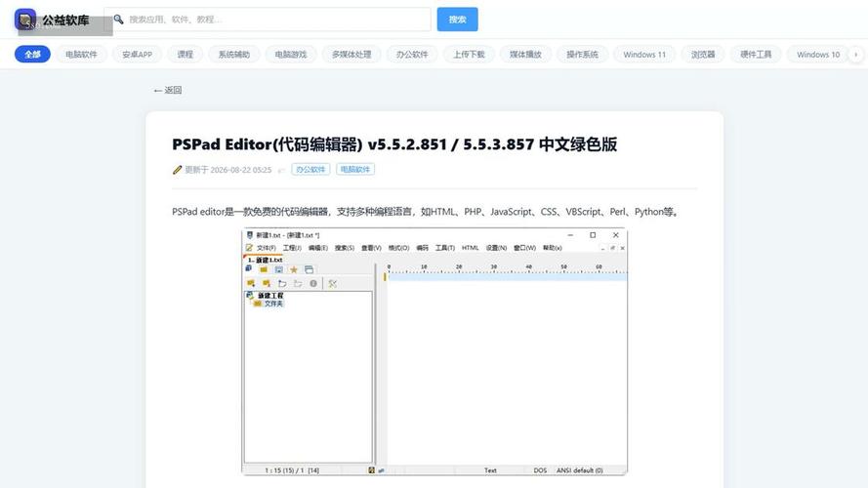
Task: Open the 系统辅助 category
Action: click(234, 55)
